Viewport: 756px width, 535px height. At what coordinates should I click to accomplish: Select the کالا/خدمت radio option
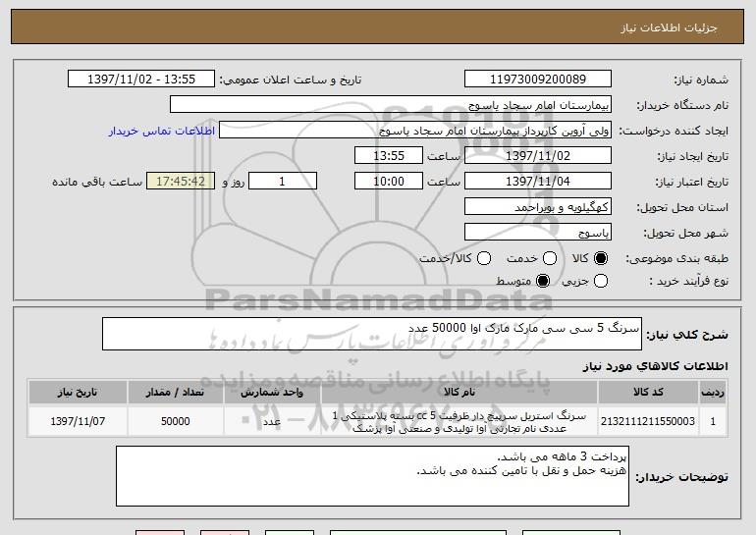[x=484, y=258]
